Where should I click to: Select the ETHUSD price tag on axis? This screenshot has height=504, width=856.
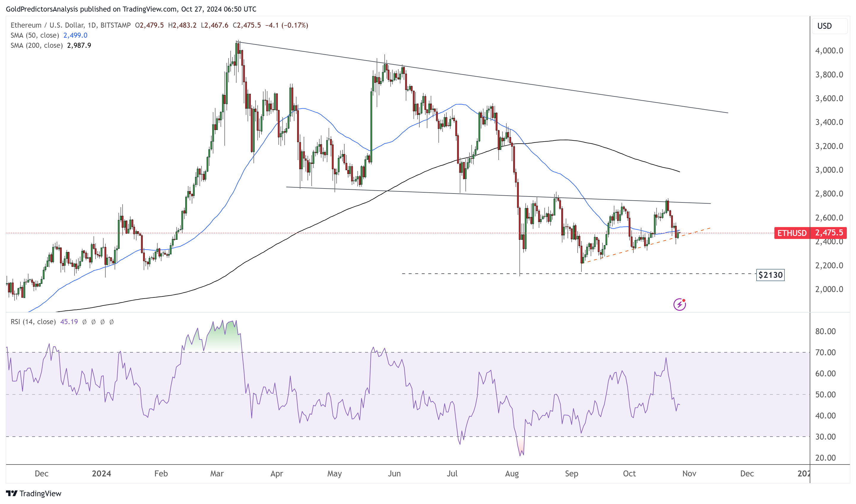[792, 233]
